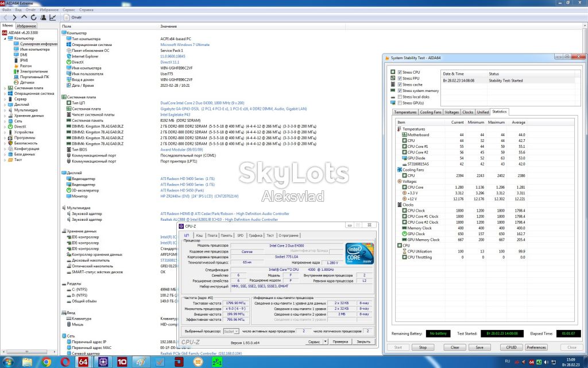Open Chrome from the taskbar
The height and width of the screenshot is (368, 588).
click(x=46, y=362)
